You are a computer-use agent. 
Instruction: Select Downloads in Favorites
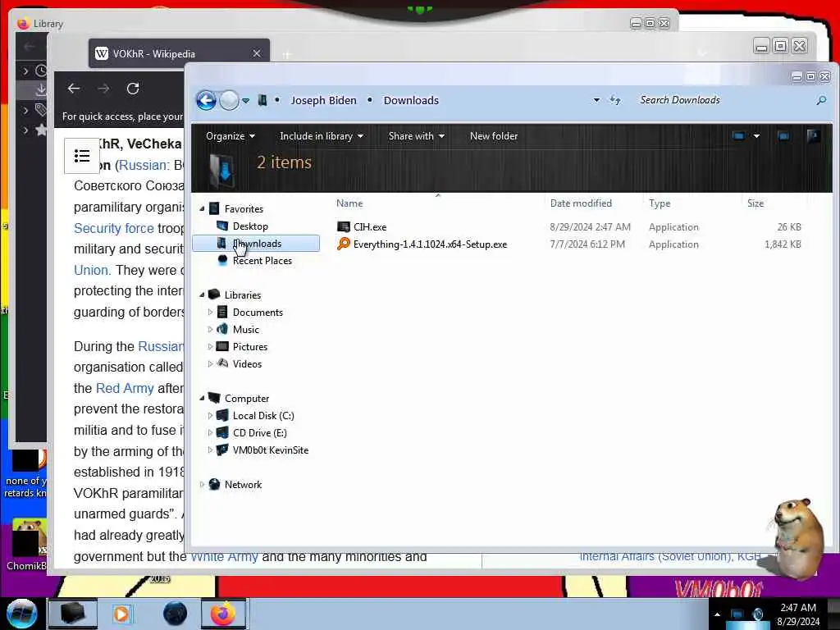257,243
